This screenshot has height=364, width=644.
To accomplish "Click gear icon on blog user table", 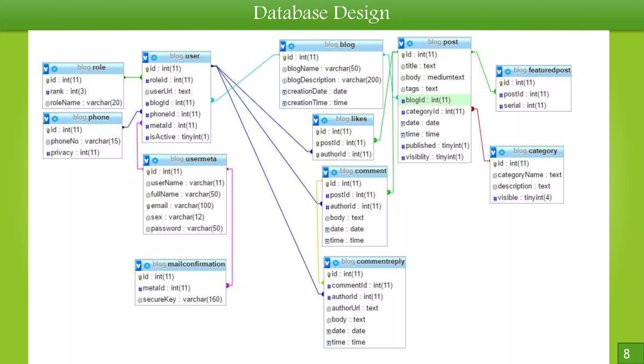I will [154, 57].
